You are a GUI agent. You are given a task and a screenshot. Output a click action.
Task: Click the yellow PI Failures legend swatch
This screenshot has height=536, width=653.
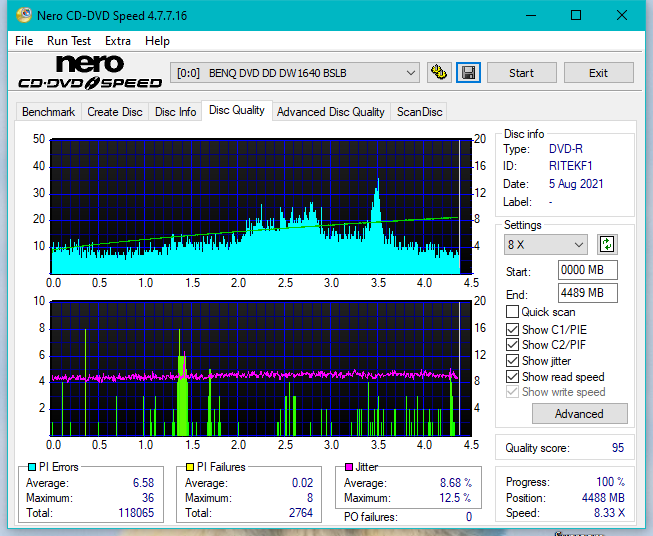(189, 467)
